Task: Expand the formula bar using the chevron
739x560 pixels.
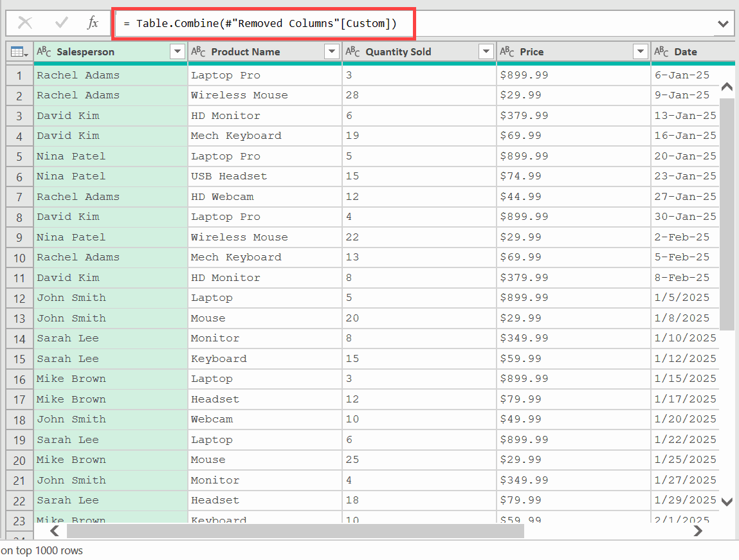Action: 724,23
